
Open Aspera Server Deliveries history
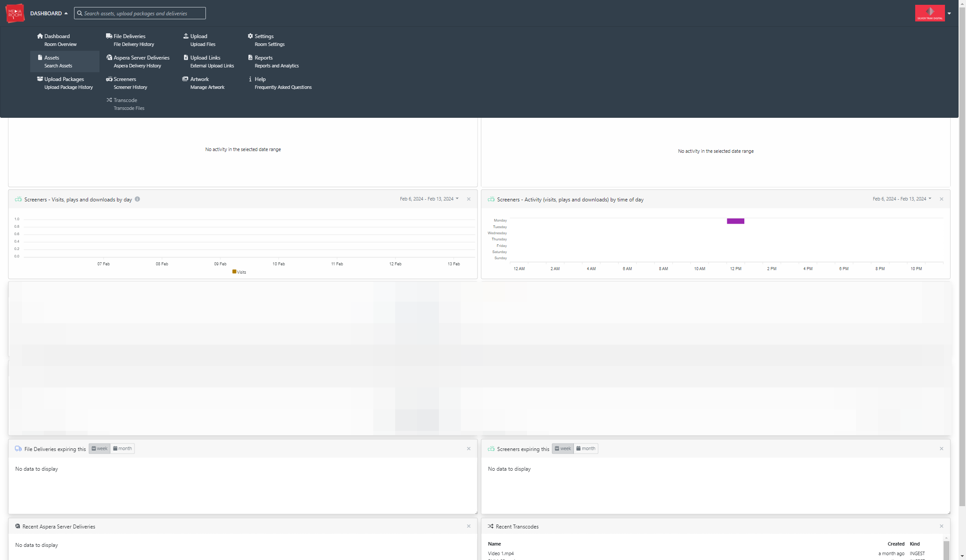pos(138,61)
